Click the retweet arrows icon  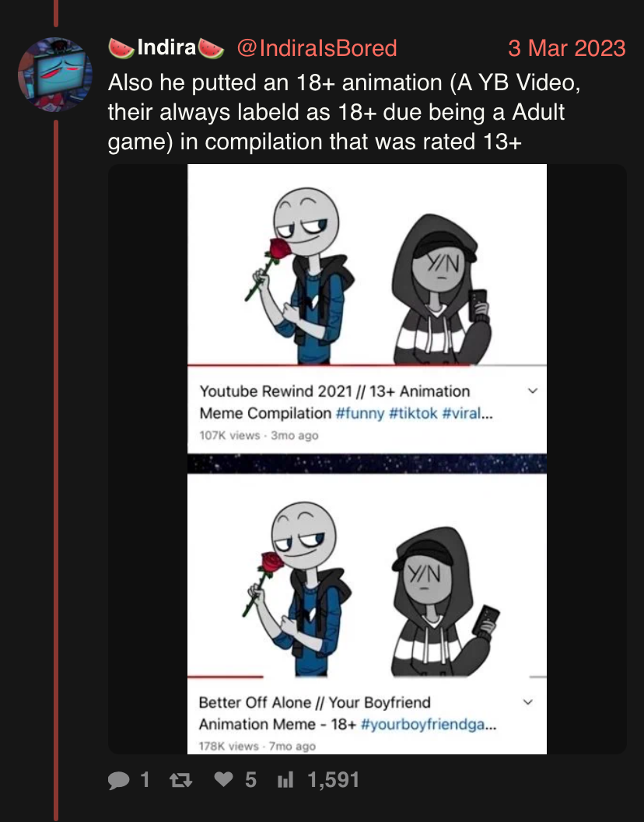point(181,781)
